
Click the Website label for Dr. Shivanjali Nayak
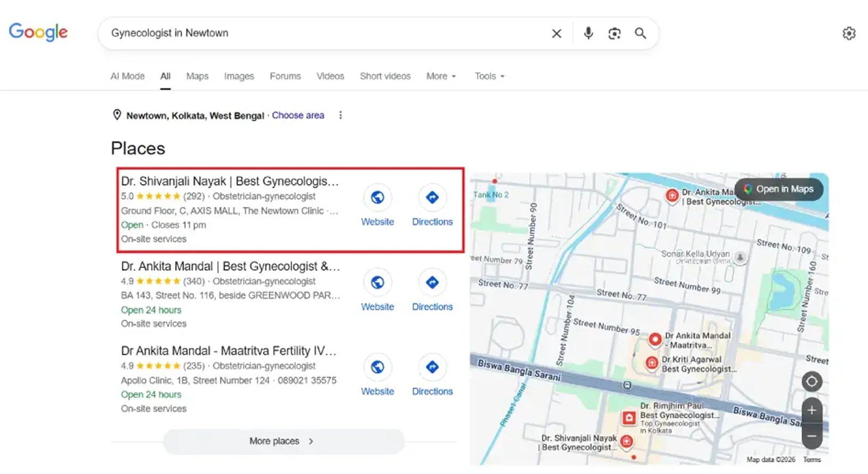pos(377,222)
